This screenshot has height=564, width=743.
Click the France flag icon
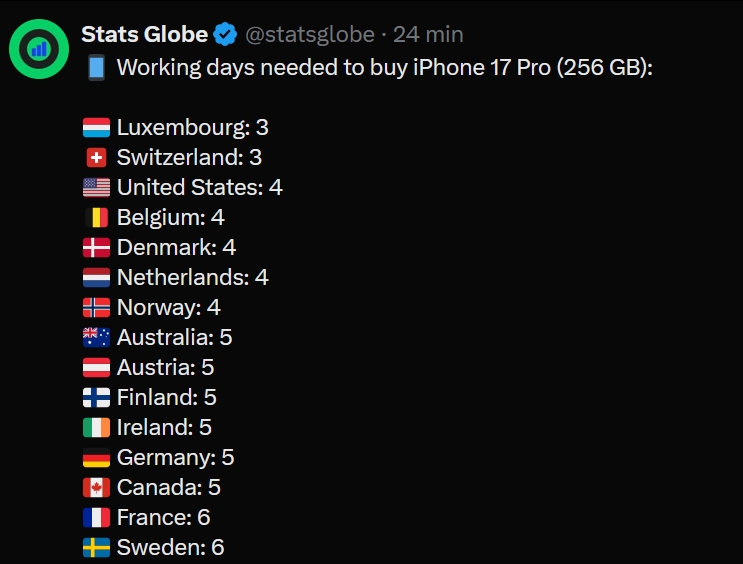pyautogui.click(x=96, y=518)
